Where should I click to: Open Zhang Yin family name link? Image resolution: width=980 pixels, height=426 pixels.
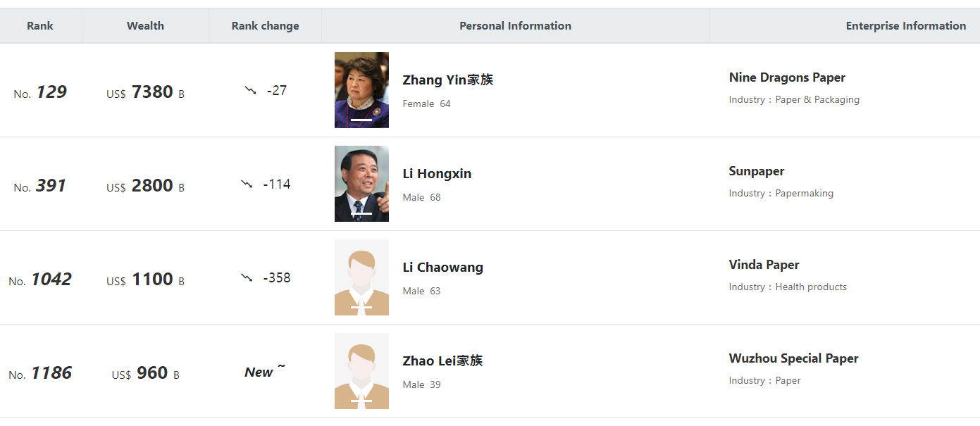click(447, 80)
